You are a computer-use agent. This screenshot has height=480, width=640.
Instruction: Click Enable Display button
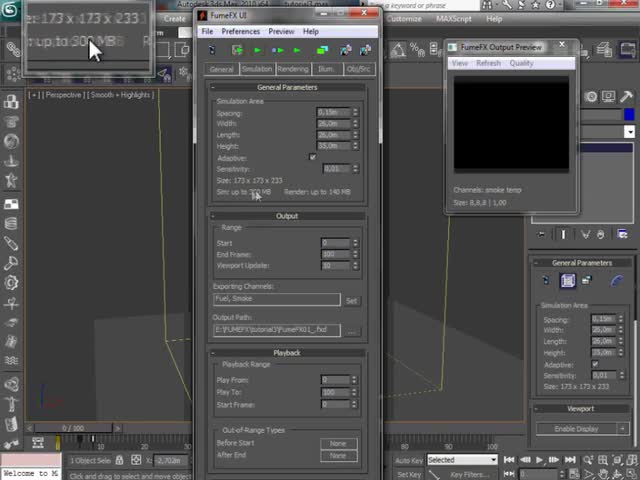(x=576, y=429)
